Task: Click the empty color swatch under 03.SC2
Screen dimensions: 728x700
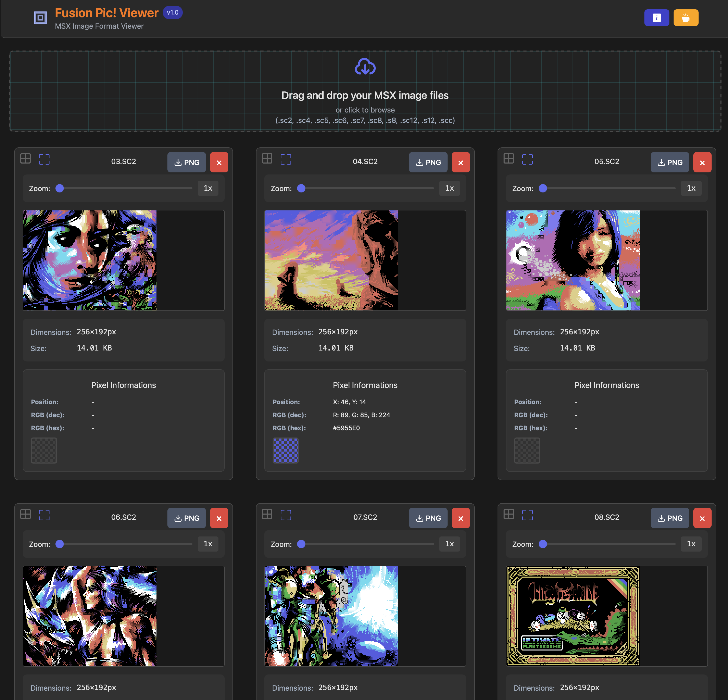Action: point(44,450)
